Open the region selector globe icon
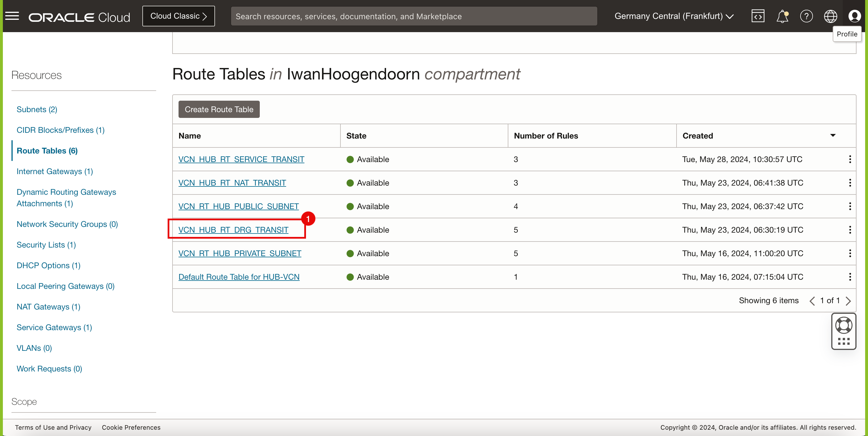Image resolution: width=868 pixels, height=436 pixels. click(x=830, y=16)
